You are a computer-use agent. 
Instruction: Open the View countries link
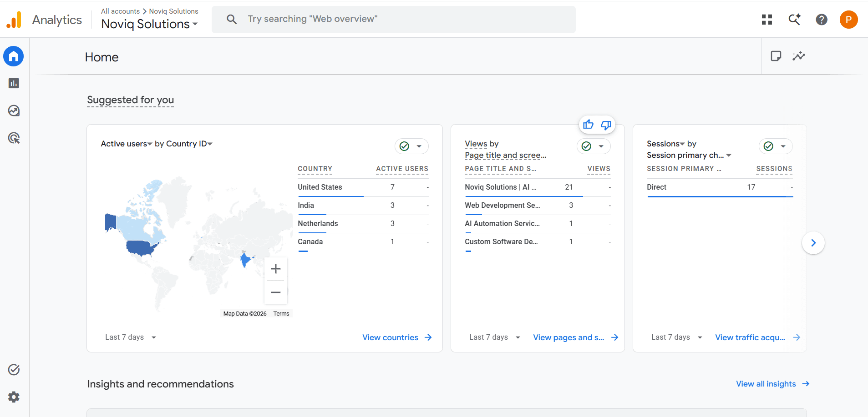pos(397,337)
